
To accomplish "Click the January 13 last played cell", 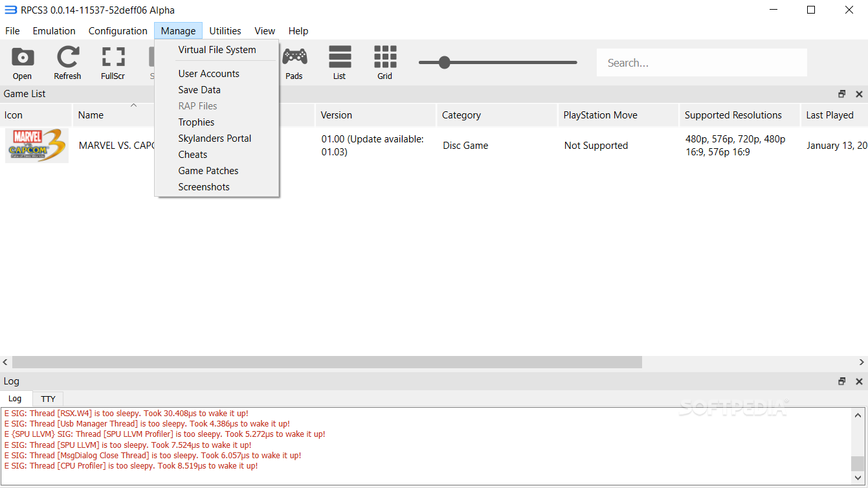I will (837, 146).
